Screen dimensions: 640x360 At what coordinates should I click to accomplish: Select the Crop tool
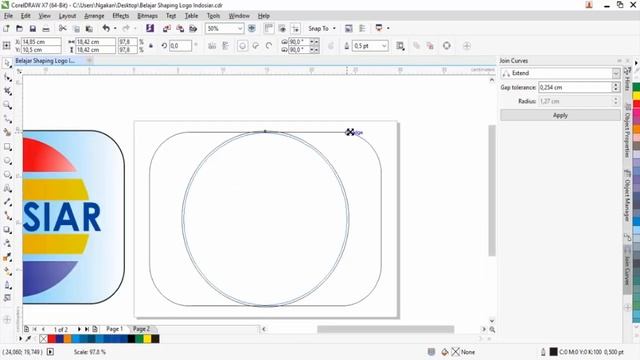[7, 91]
